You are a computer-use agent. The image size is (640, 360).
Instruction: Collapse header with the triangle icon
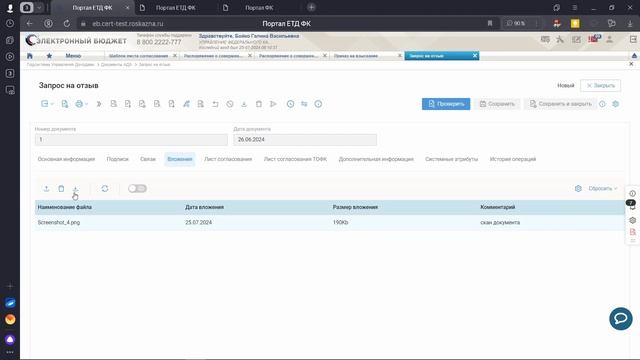click(634, 56)
